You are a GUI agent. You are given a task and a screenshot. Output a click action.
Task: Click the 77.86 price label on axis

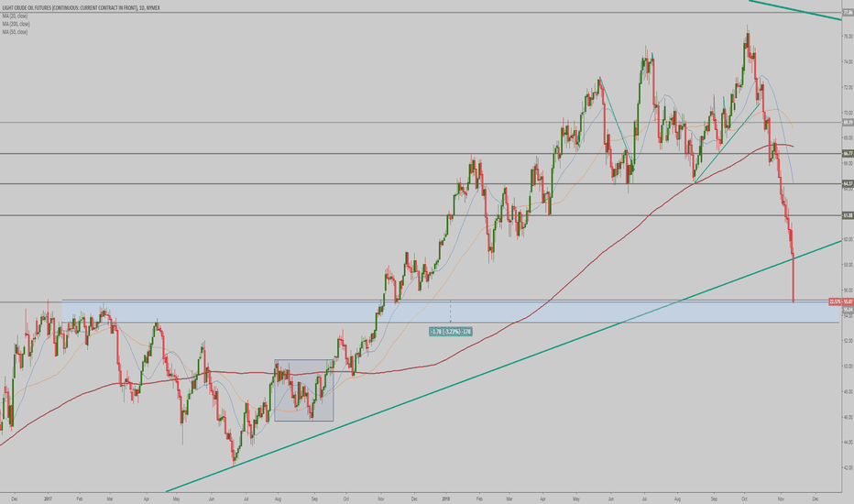pyautogui.click(x=848, y=12)
